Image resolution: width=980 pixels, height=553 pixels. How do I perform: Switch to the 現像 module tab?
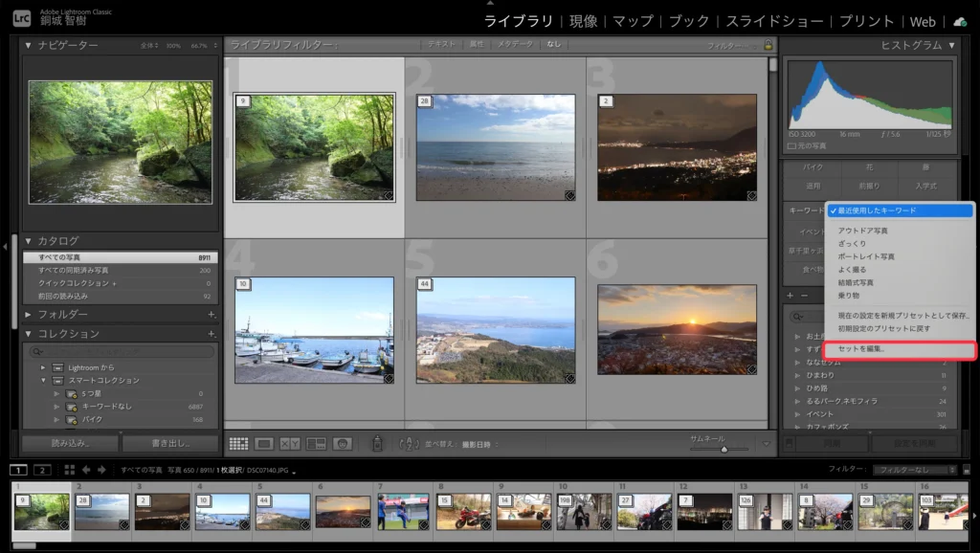583,21
